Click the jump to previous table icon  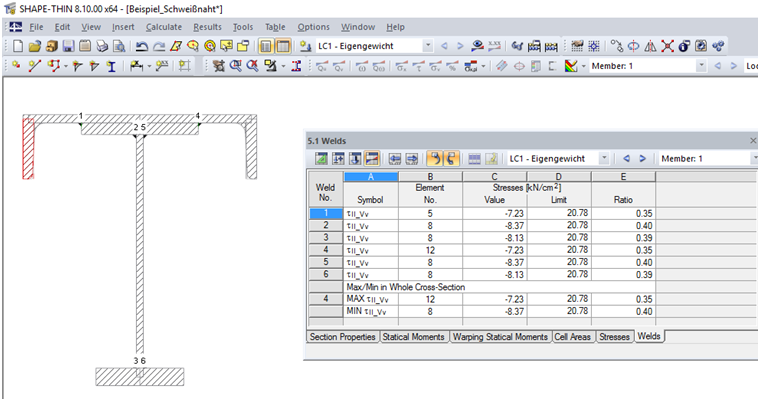coord(395,159)
